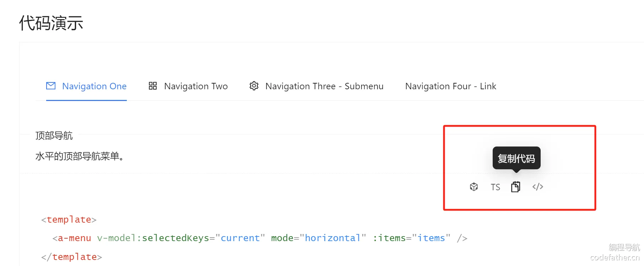644x266 pixels.
Task: Click the closing </template> tag line
Action: point(72,257)
